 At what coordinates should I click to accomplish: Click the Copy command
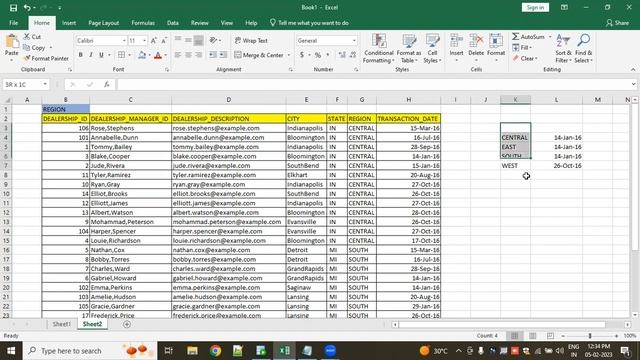click(34, 48)
